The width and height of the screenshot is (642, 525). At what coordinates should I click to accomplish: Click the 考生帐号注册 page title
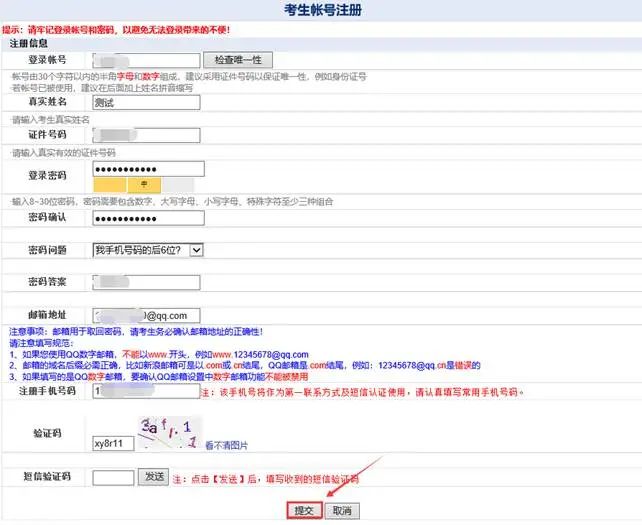[320, 11]
